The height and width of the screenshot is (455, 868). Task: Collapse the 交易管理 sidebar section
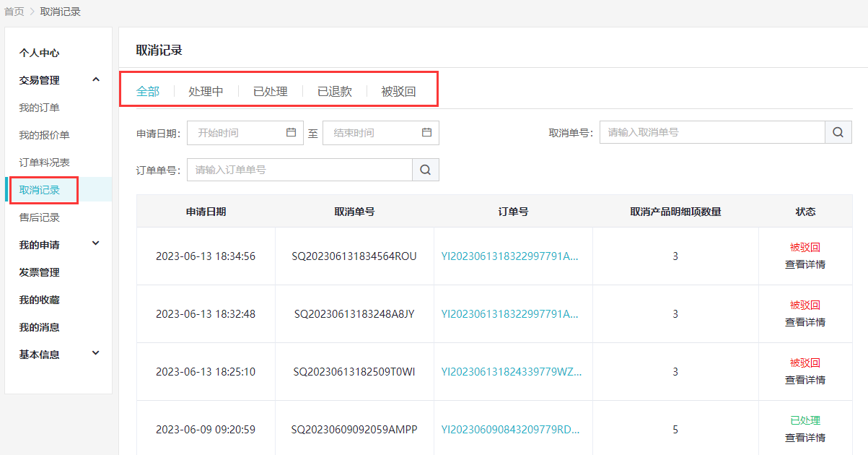click(x=96, y=80)
